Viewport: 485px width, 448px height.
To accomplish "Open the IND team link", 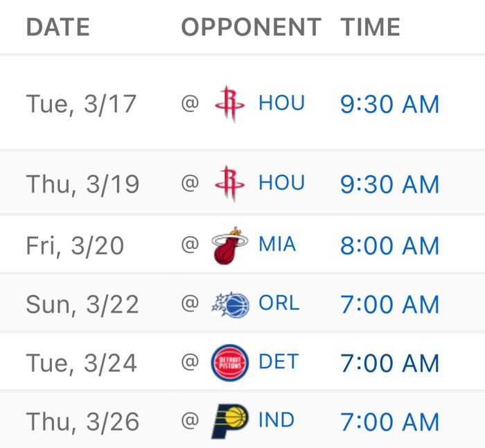I will (276, 420).
